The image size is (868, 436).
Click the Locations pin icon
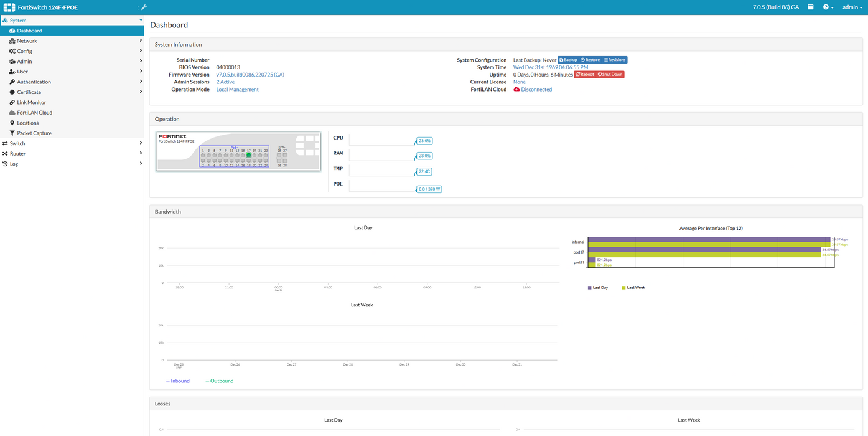point(12,123)
